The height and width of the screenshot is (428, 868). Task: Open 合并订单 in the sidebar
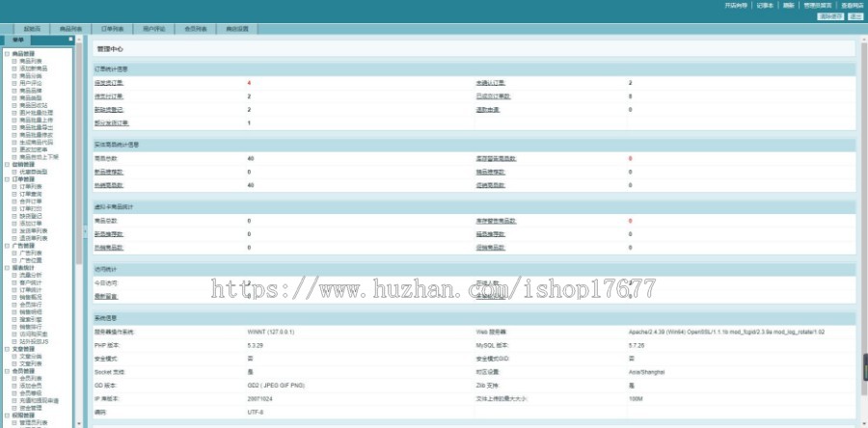coord(31,201)
